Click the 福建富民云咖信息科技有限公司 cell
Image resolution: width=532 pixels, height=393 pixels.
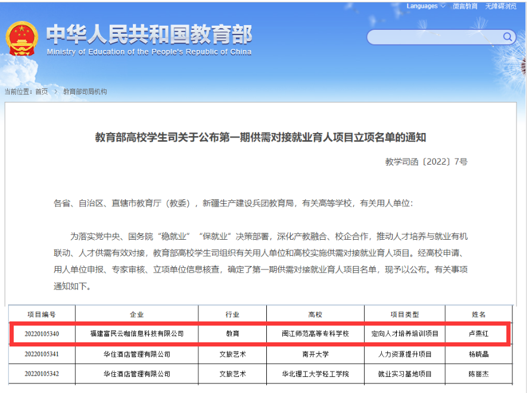[x=136, y=333]
